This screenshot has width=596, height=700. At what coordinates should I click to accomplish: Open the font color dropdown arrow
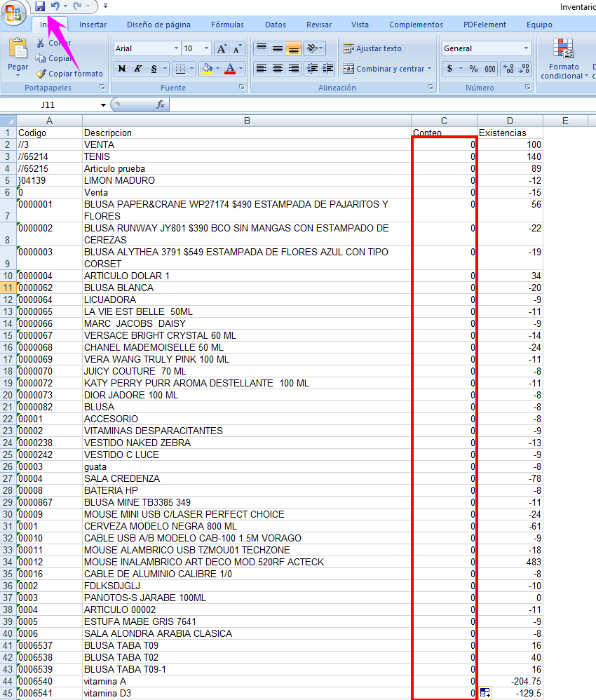pyautogui.click(x=241, y=69)
